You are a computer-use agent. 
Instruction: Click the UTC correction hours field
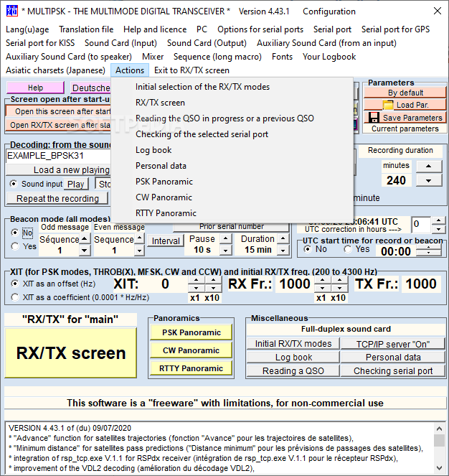421,225
